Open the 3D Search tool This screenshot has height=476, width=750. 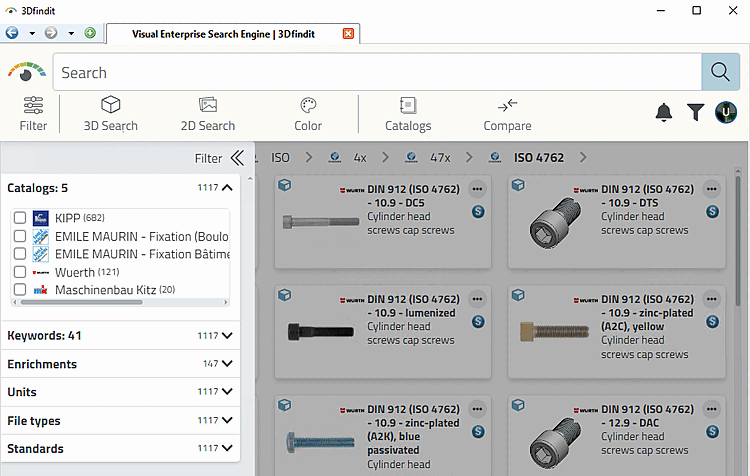pos(110,113)
